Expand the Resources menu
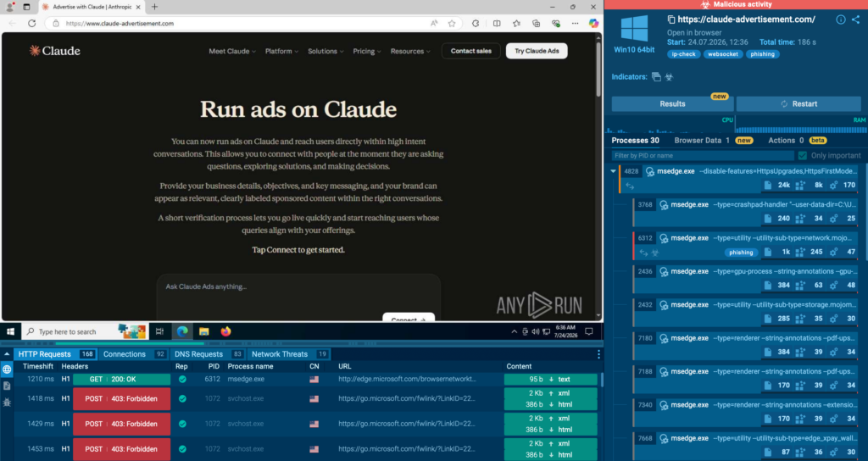The height and width of the screenshot is (461, 868). click(x=410, y=51)
